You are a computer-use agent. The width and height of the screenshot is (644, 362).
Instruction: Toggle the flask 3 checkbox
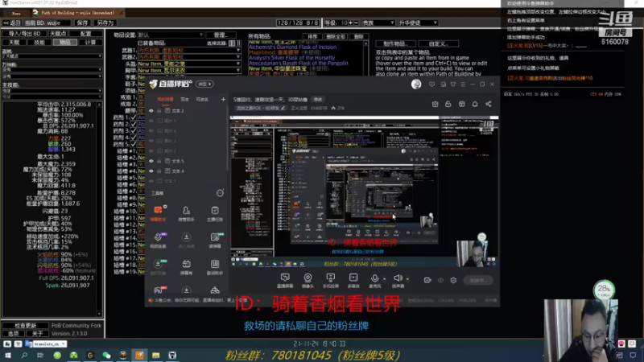133,131
